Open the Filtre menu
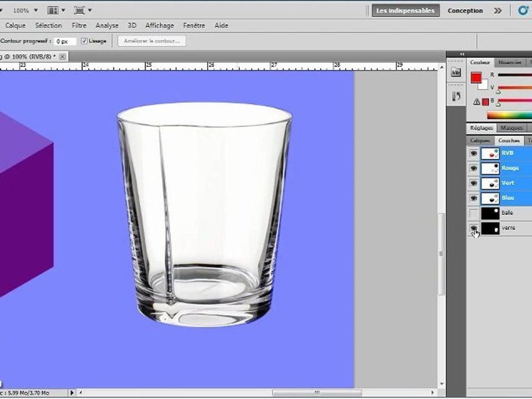The width and height of the screenshot is (532, 399). point(79,25)
